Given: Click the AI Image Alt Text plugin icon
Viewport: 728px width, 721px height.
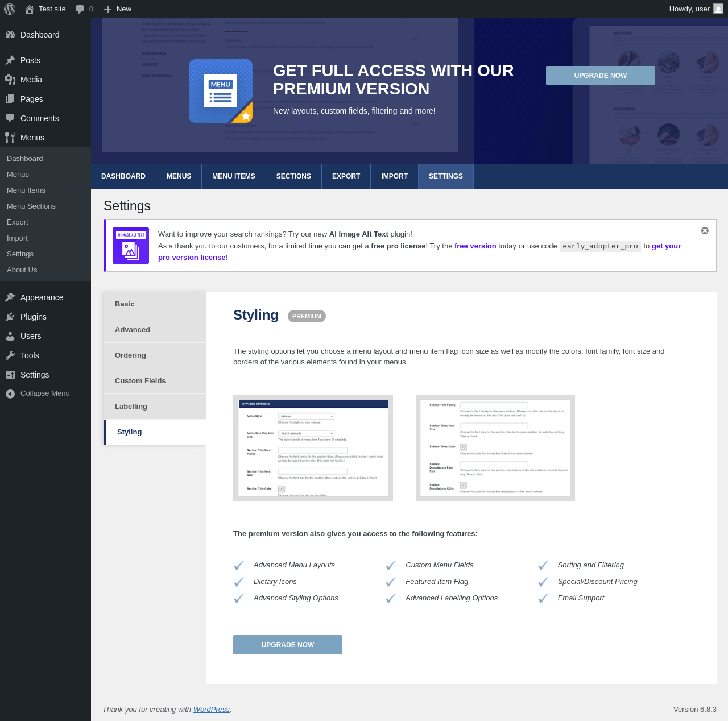Looking at the screenshot, I should 131,246.
